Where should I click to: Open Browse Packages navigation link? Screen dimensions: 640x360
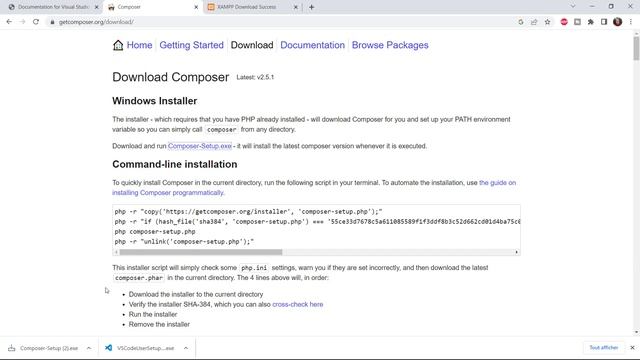point(390,45)
